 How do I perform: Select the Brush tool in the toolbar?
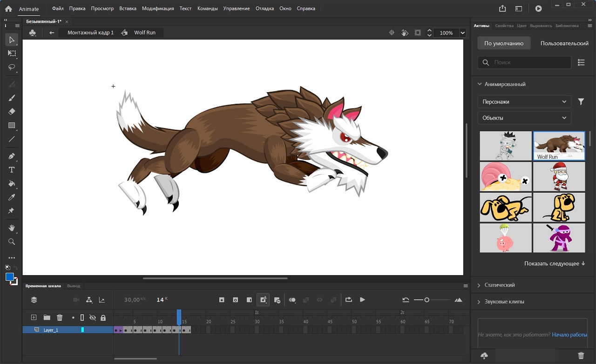[12, 98]
